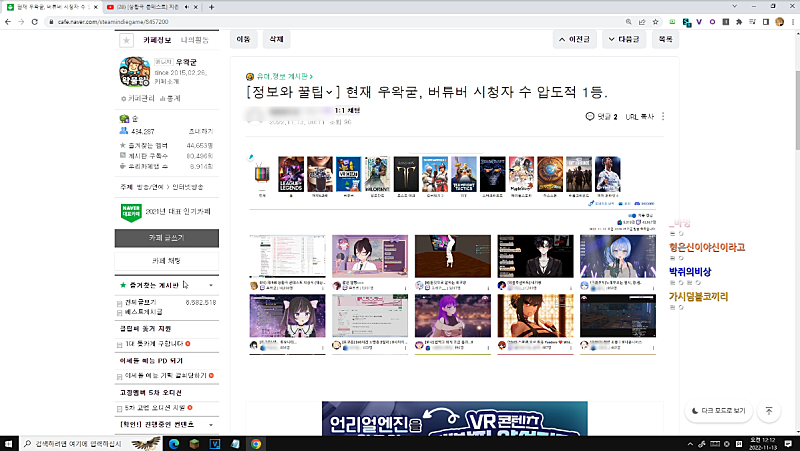Click the cafe favorite star icon

(126, 40)
